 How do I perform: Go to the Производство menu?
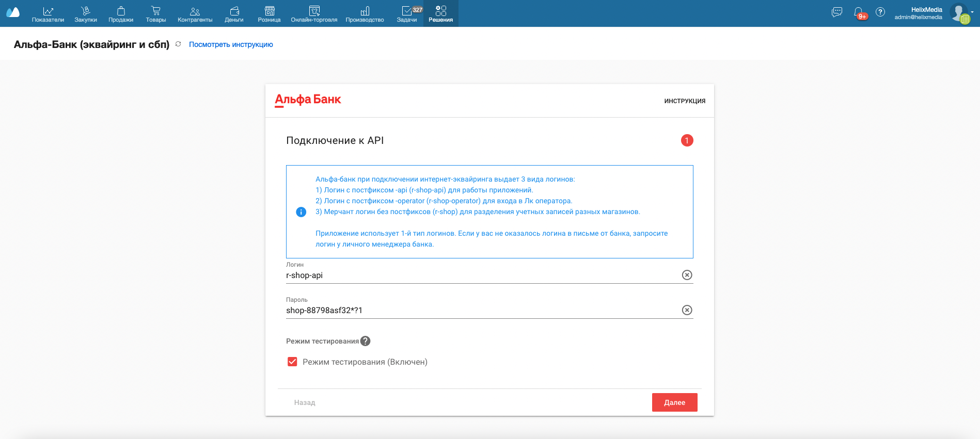pyautogui.click(x=365, y=14)
